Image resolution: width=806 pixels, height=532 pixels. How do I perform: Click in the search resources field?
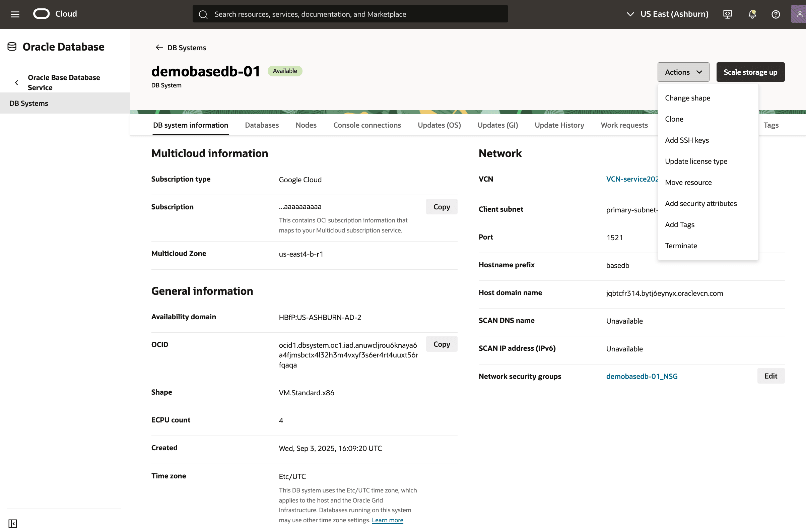[349, 14]
